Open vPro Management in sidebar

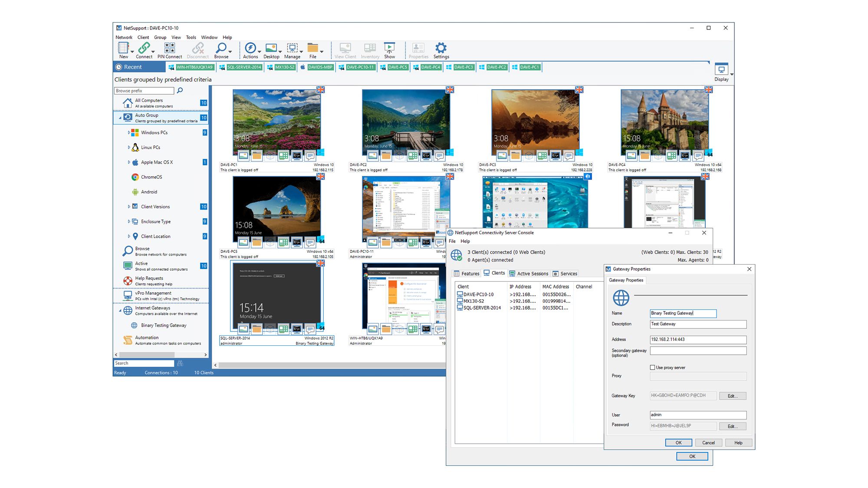(161, 296)
